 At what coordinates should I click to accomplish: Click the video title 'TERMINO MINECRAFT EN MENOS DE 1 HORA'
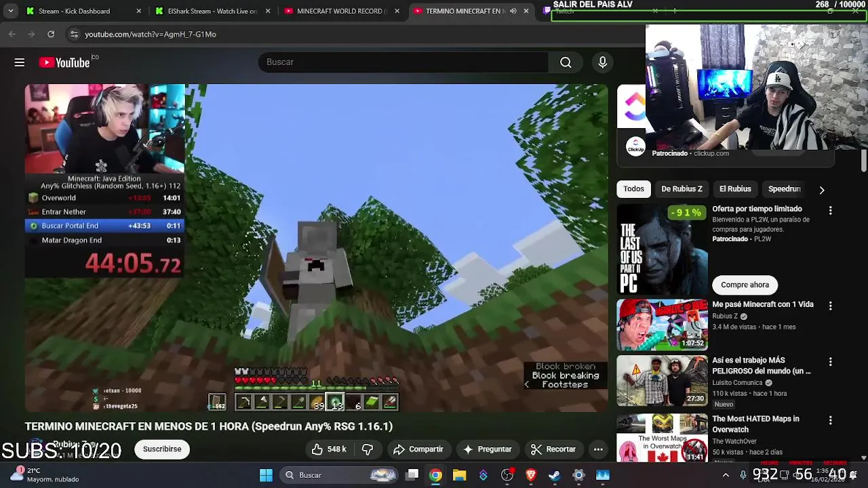(209, 426)
